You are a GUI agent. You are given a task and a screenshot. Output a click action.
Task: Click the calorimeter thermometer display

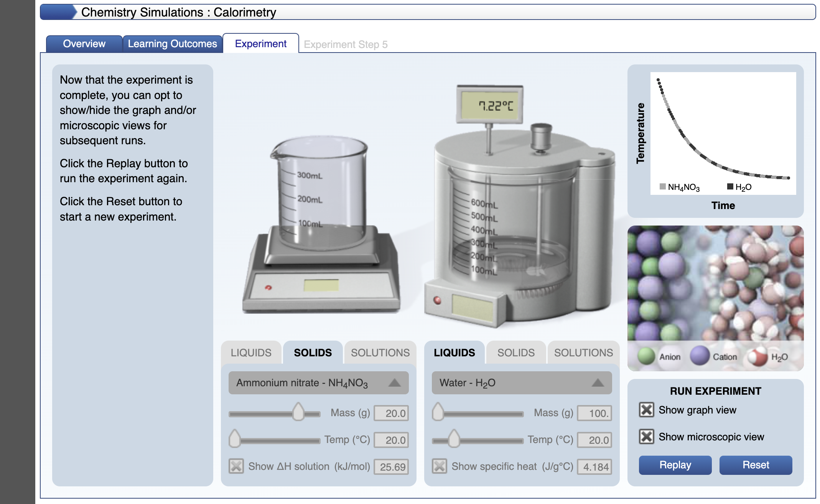pos(490,105)
